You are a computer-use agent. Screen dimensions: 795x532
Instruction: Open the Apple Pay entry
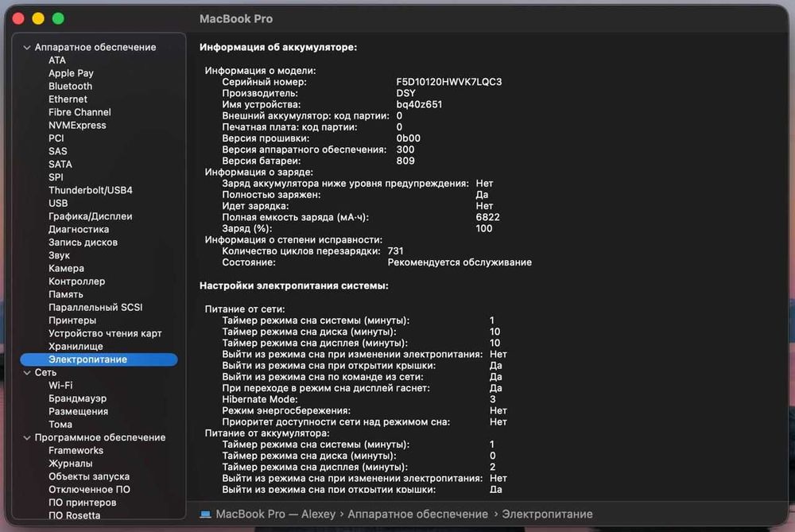pyautogui.click(x=71, y=73)
